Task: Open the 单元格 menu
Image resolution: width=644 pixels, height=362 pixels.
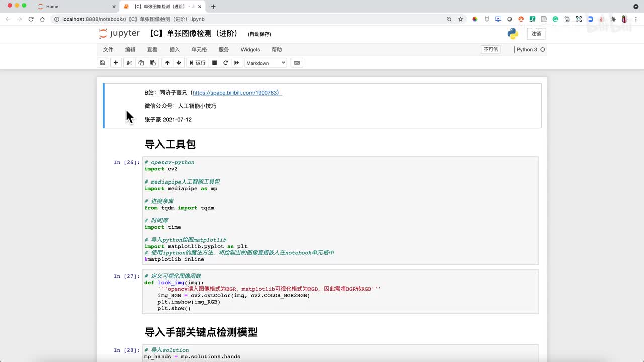Action: pyautogui.click(x=199, y=50)
